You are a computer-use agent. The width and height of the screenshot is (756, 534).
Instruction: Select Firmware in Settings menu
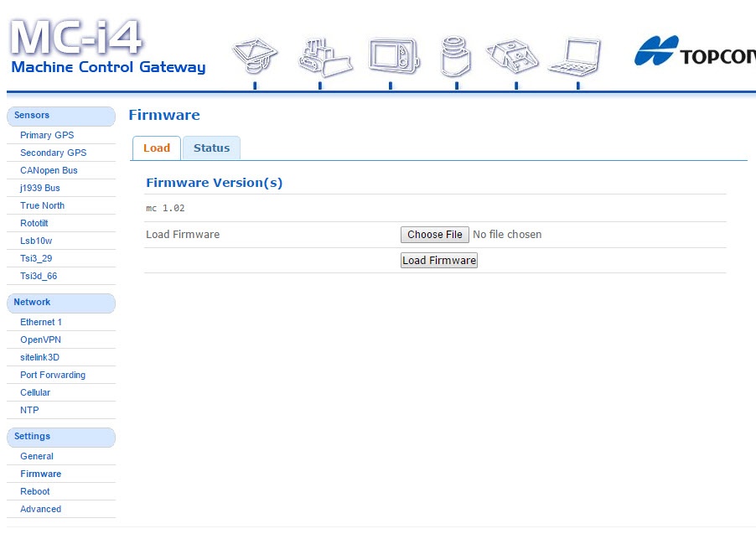tap(40, 474)
